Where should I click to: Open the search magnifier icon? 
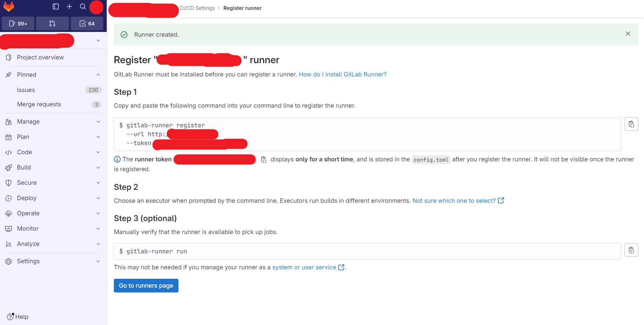[x=83, y=6]
